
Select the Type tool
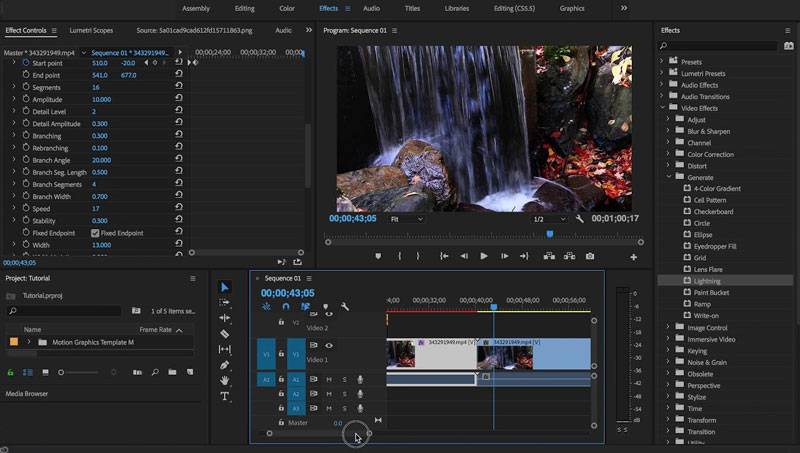pyautogui.click(x=225, y=396)
